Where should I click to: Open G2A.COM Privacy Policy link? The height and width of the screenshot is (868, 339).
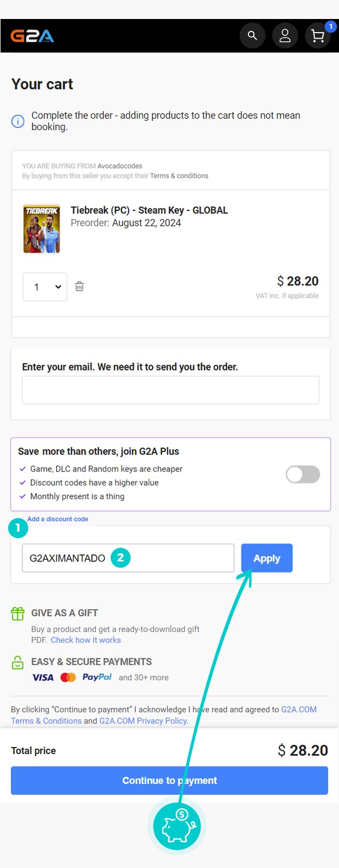143,721
